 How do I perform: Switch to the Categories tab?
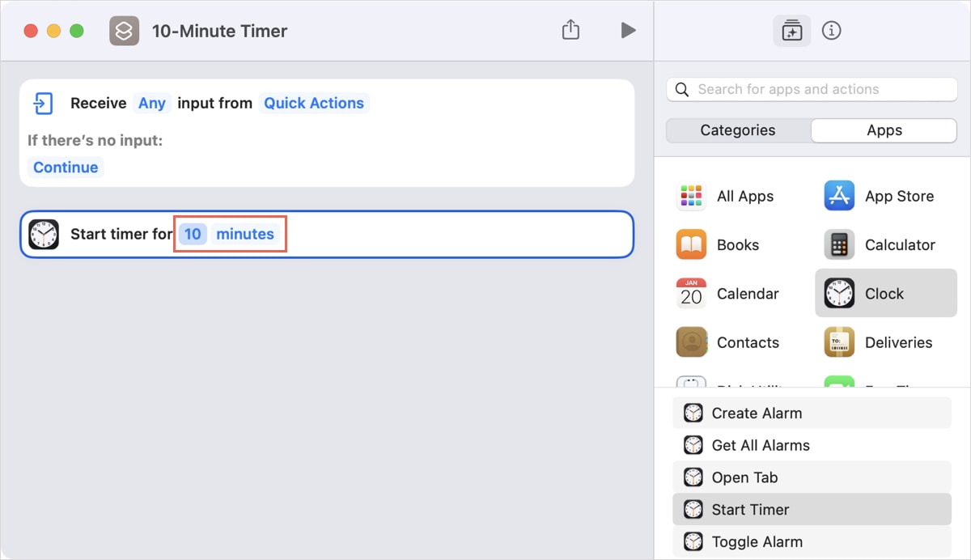pyautogui.click(x=739, y=129)
